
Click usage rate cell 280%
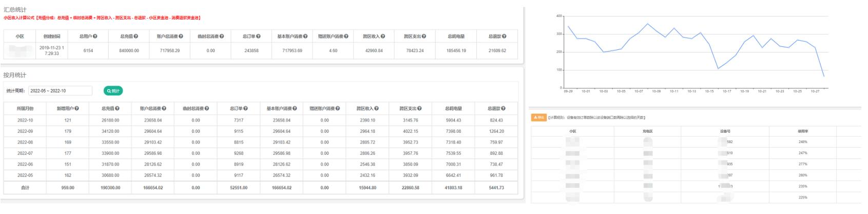click(x=803, y=175)
